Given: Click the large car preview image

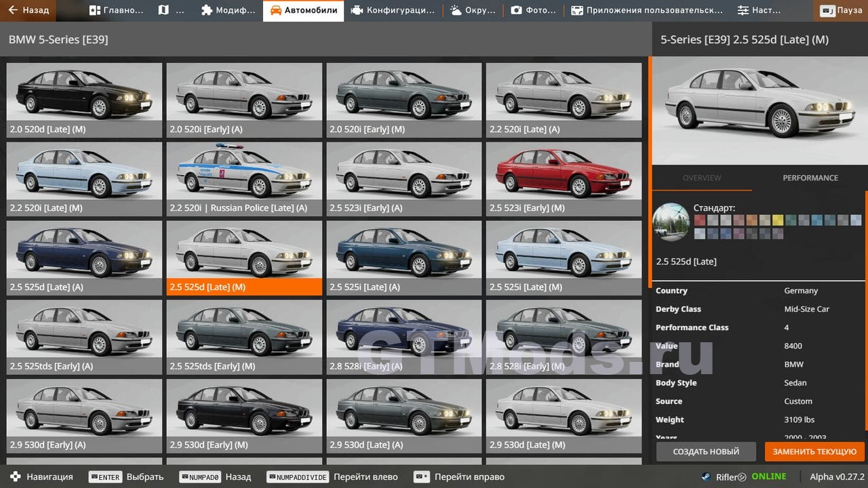Looking at the screenshot, I should pos(759,110).
